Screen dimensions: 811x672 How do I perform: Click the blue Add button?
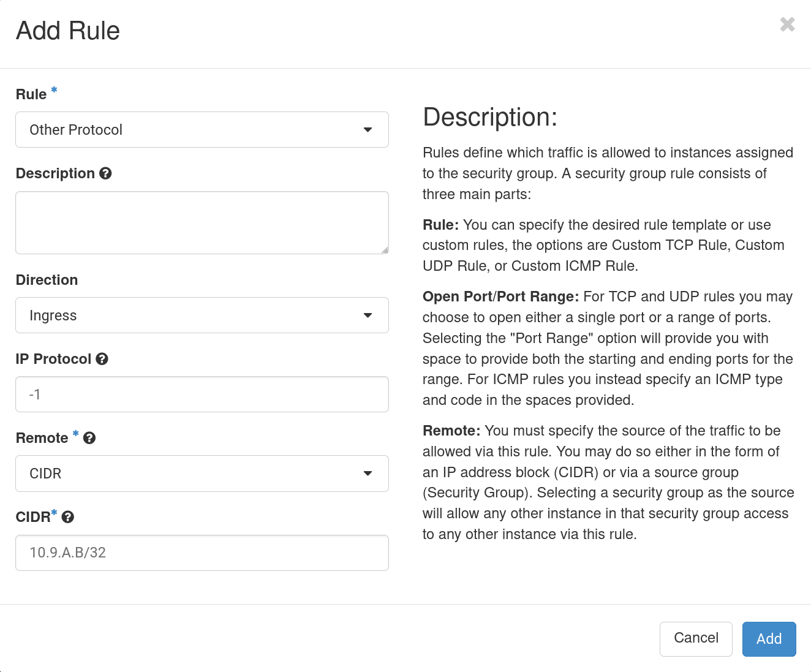(769, 639)
